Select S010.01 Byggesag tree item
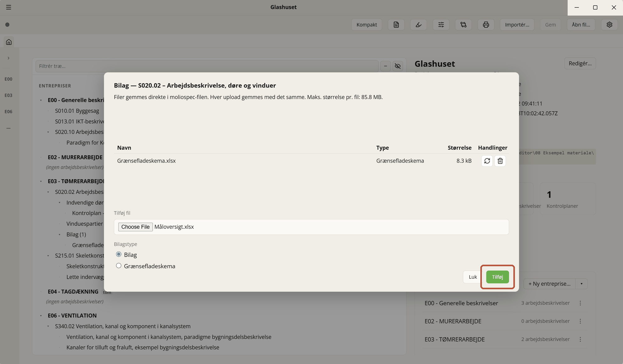623x364 pixels. 77,111
